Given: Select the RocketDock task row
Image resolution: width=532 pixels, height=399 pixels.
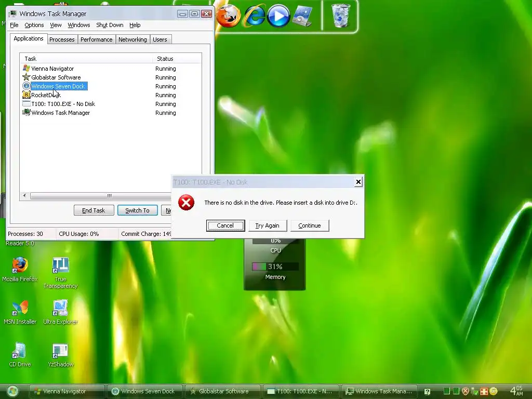Looking at the screenshot, I should (111, 95).
